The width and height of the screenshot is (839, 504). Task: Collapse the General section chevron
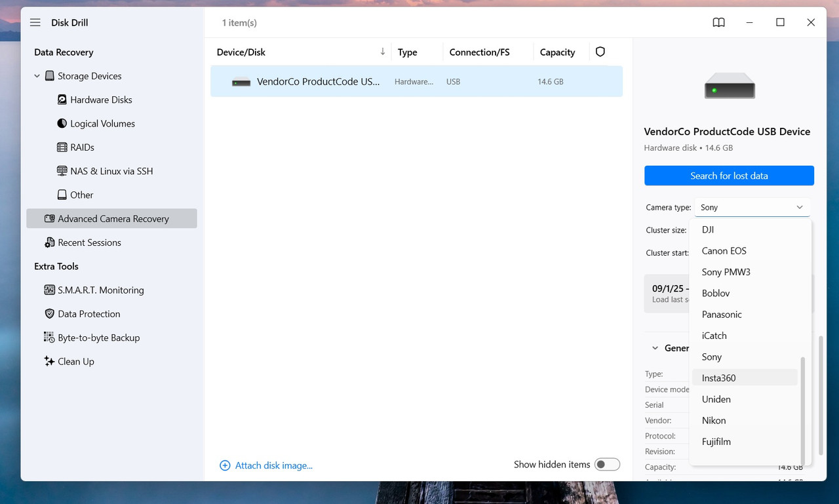tap(655, 348)
